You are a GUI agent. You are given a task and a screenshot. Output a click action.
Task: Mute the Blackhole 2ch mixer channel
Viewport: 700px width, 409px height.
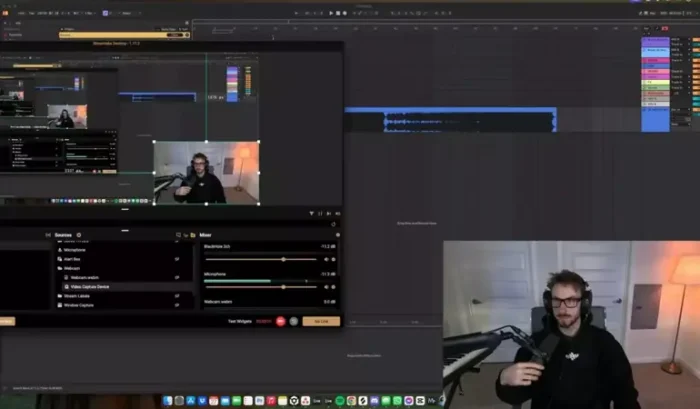(326, 259)
